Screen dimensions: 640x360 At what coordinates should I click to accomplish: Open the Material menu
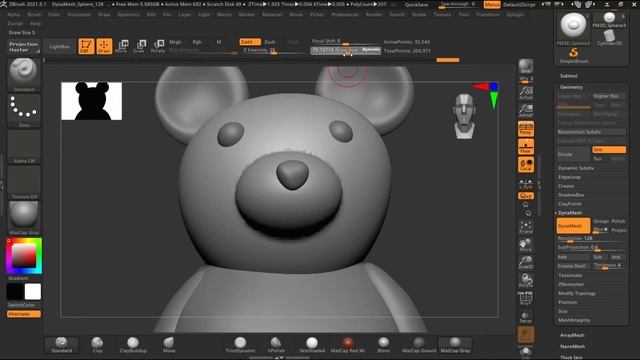click(x=272, y=14)
